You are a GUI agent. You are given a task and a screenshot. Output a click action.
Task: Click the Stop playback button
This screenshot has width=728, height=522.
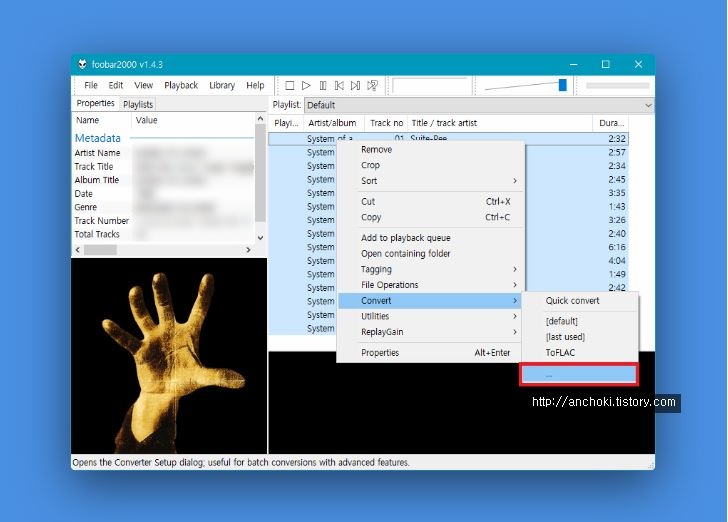[290, 85]
